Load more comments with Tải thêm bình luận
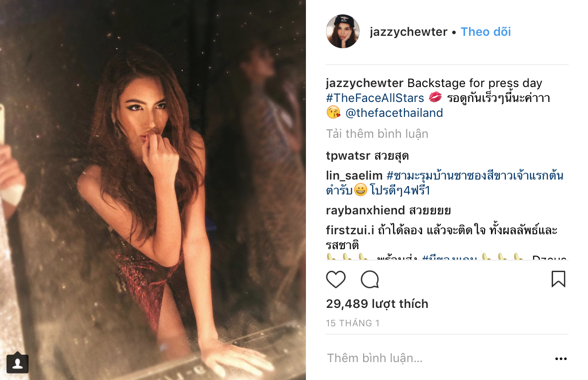The height and width of the screenshot is (380, 588). point(377,134)
